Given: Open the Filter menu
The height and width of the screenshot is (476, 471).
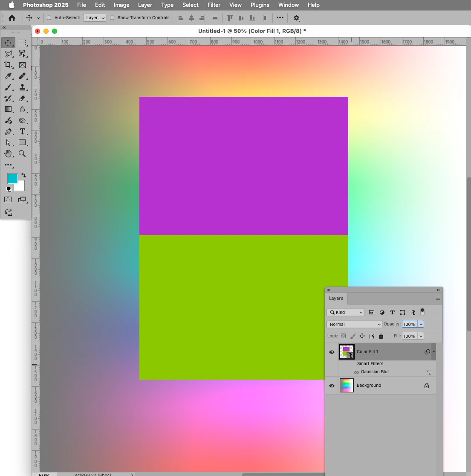Looking at the screenshot, I should [214, 5].
